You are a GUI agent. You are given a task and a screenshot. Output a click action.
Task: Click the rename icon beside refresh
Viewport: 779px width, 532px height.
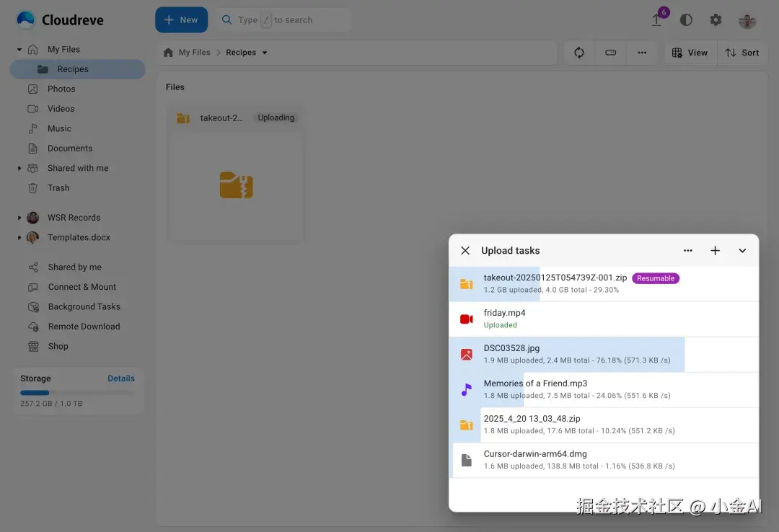(x=611, y=53)
